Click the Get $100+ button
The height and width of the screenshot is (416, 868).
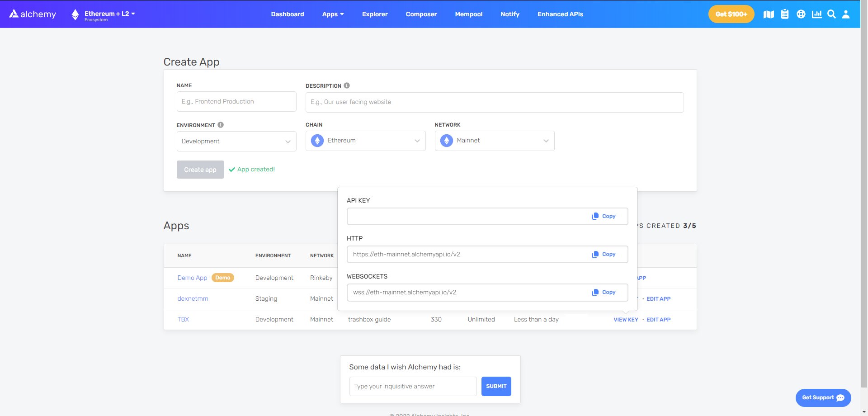click(731, 14)
